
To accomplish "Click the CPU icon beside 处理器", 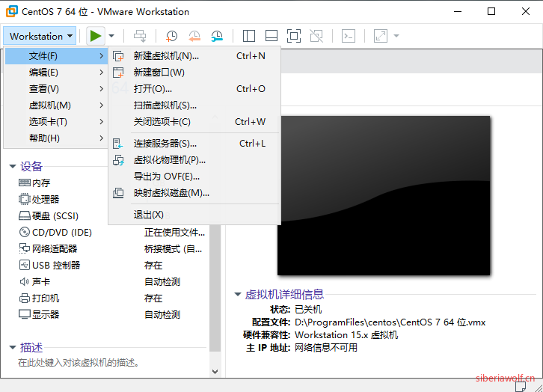I will click(24, 199).
